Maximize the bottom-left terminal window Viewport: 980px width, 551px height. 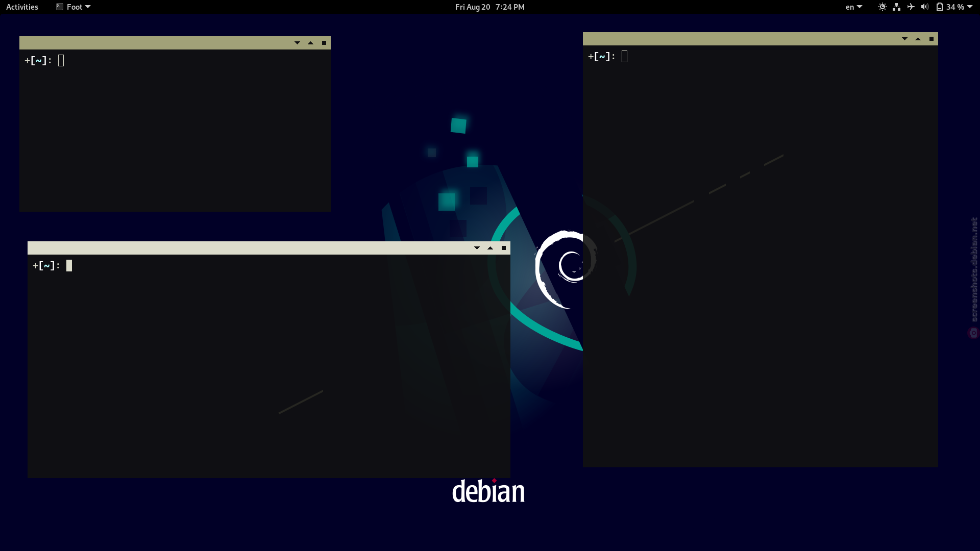click(x=490, y=248)
